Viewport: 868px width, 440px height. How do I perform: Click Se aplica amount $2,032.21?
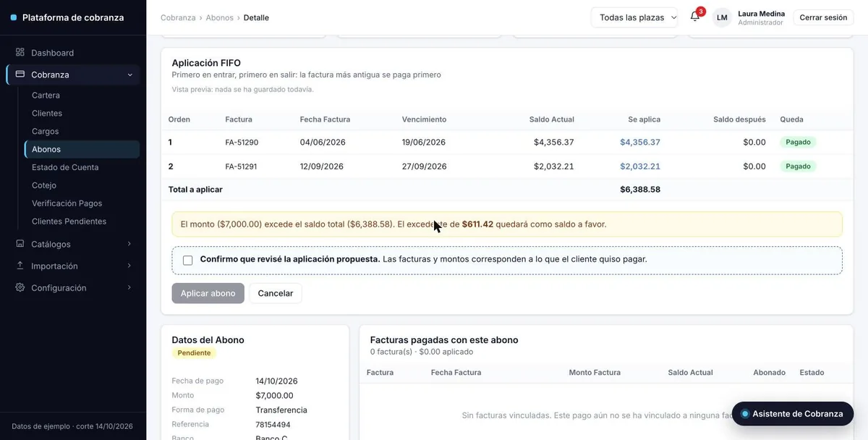[640, 166]
